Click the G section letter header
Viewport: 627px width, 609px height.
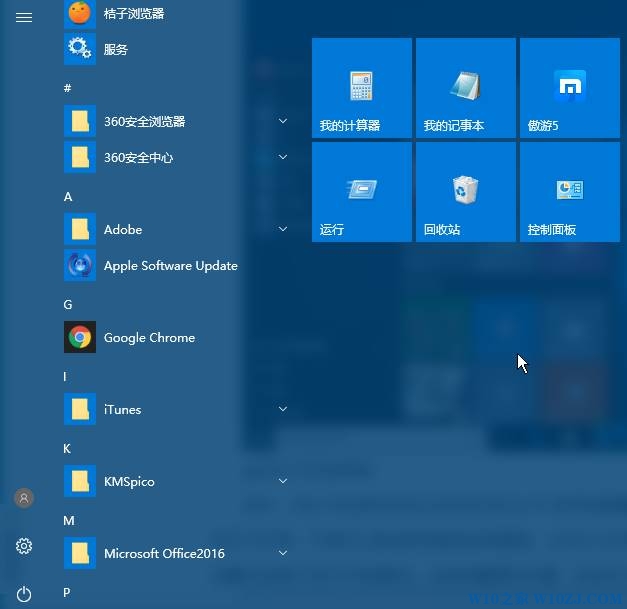(68, 305)
